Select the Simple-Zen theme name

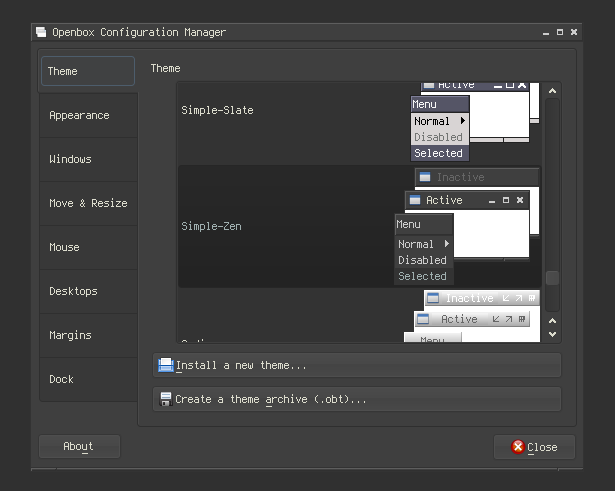coord(211,226)
